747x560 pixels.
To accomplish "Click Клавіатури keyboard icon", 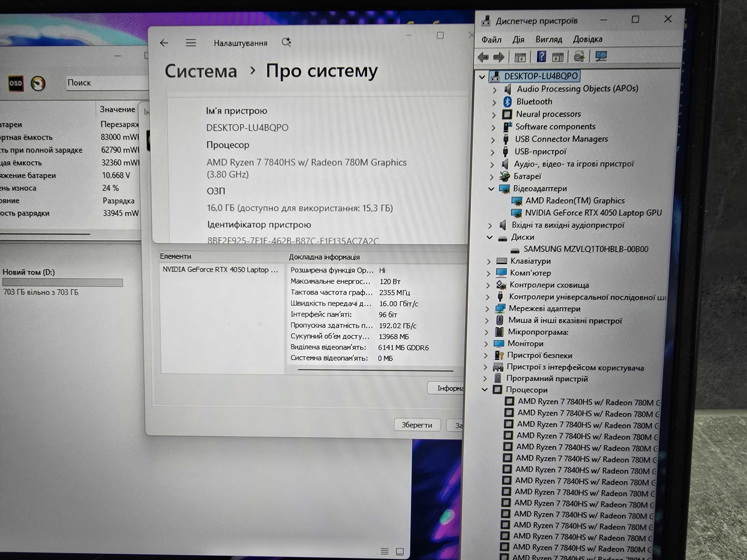I will click(501, 261).
